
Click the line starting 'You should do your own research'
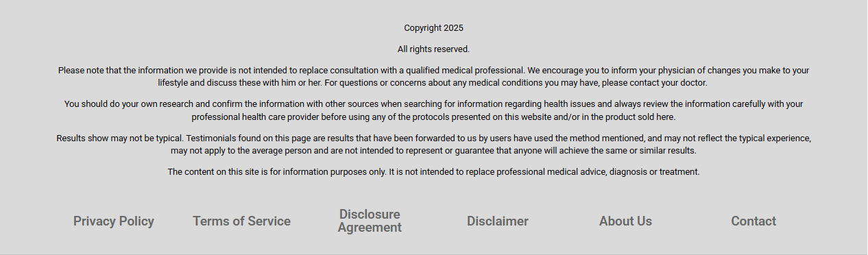point(433,104)
